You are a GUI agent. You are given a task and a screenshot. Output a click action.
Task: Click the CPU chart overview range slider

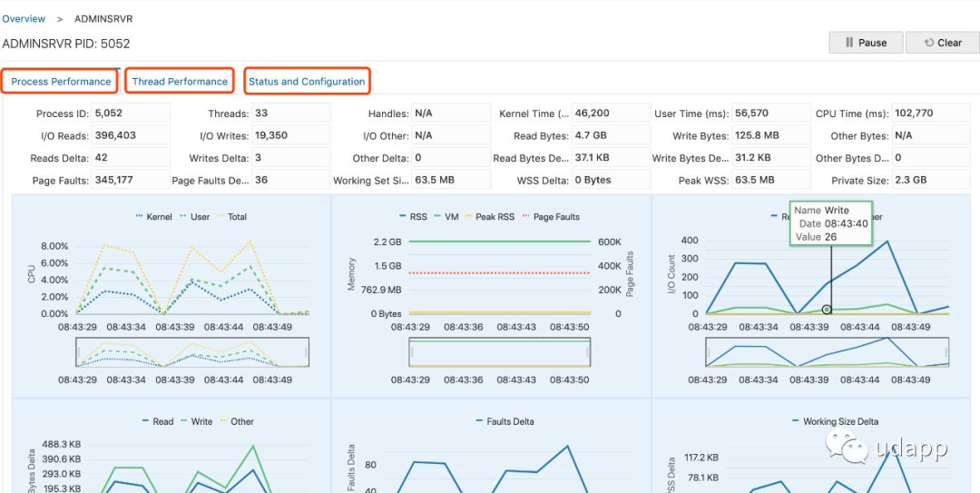coord(192,353)
